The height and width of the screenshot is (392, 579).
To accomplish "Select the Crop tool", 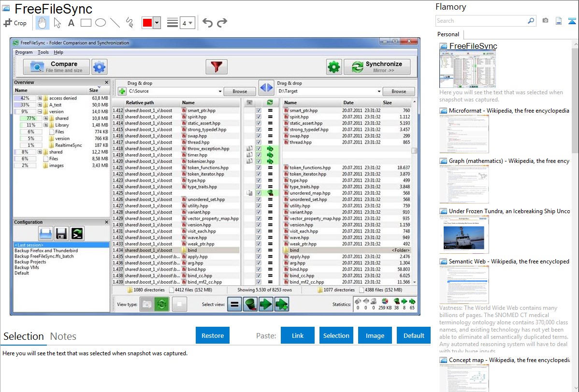I will point(15,23).
